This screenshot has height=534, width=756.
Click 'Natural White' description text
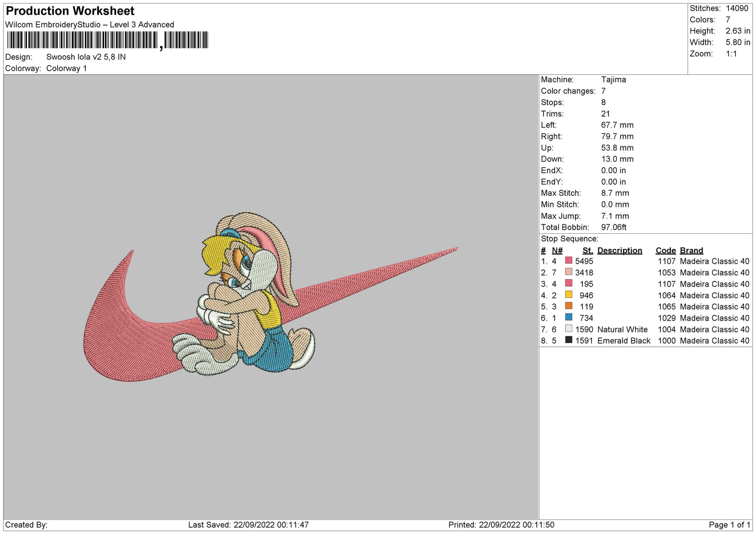click(622, 330)
